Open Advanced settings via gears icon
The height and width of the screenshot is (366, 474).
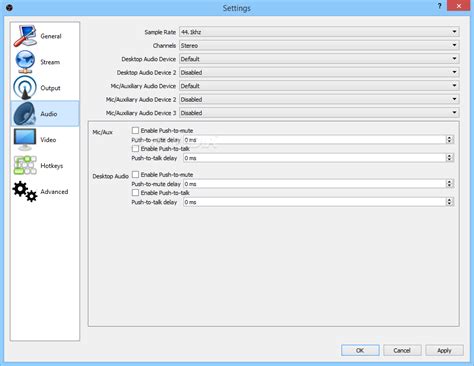[x=25, y=191]
